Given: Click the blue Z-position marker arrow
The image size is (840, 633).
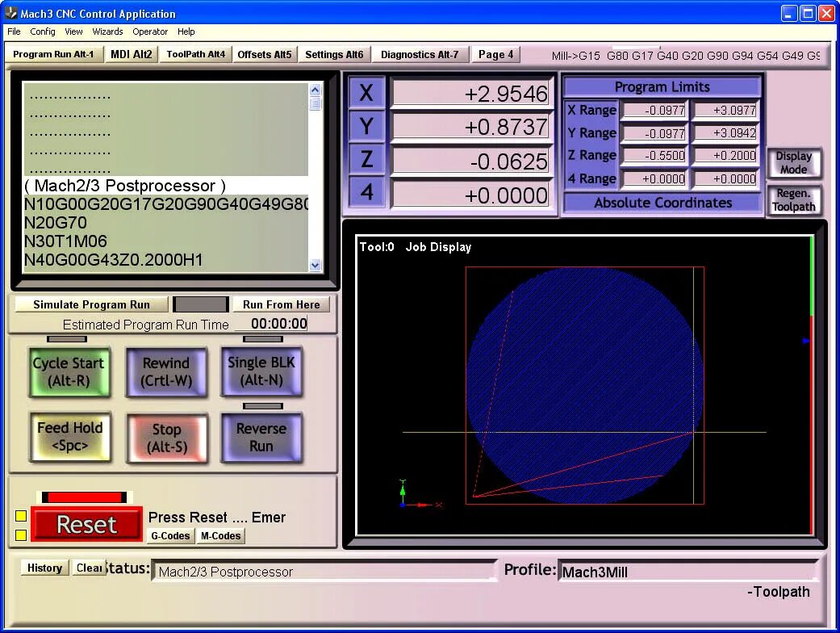Looking at the screenshot, I should (x=806, y=341).
